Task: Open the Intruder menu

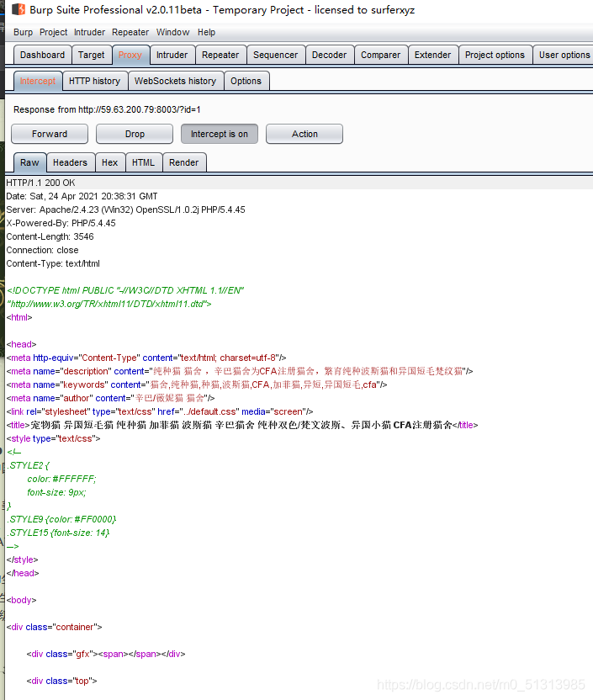Action: tap(89, 32)
